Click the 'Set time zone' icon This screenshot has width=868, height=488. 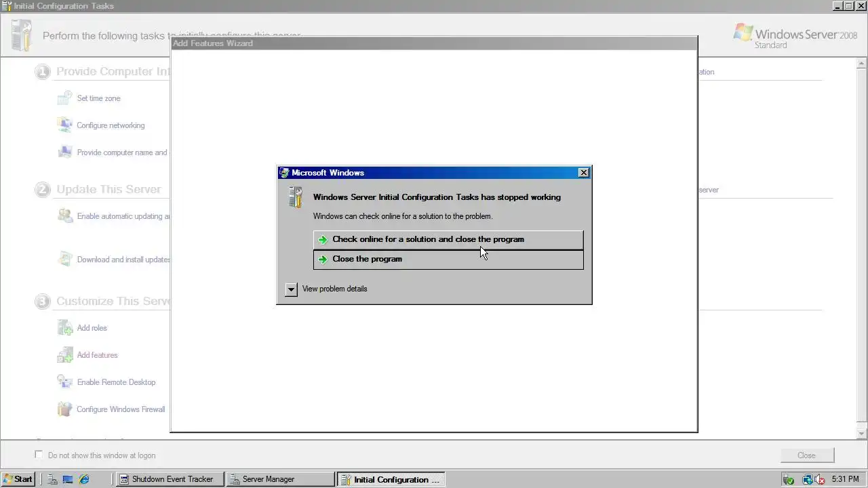[64, 98]
